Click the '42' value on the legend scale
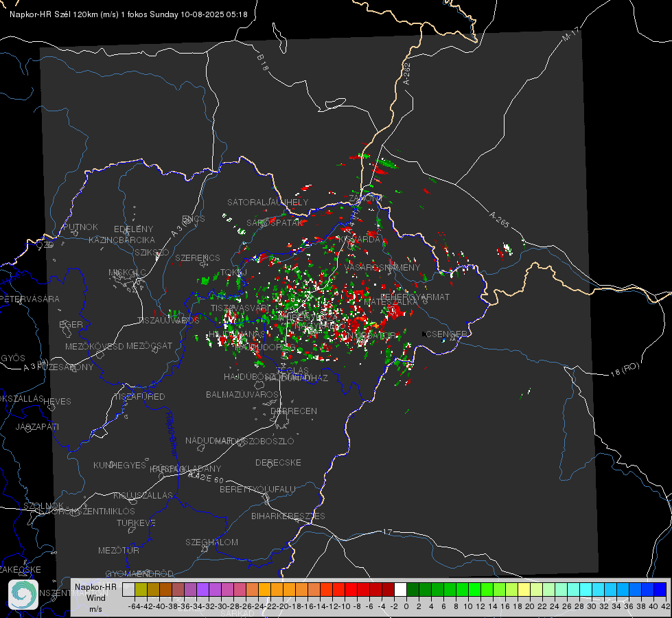 665,606
